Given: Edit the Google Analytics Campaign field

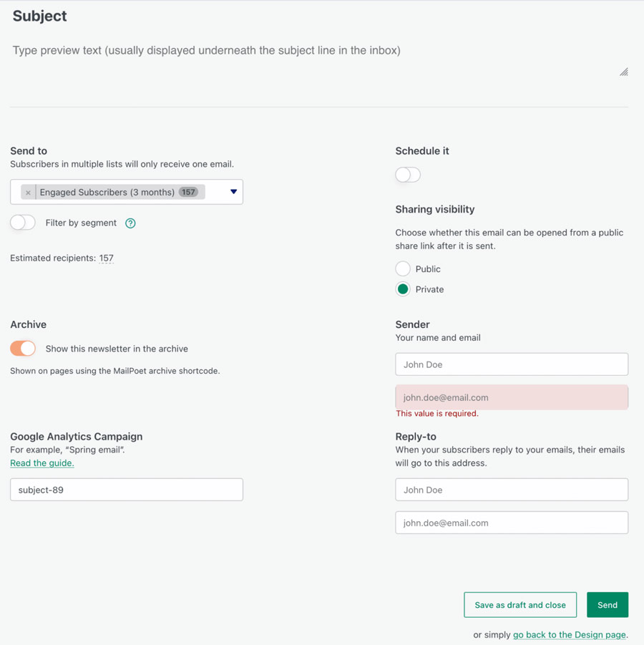Looking at the screenshot, I should tap(127, 490).
